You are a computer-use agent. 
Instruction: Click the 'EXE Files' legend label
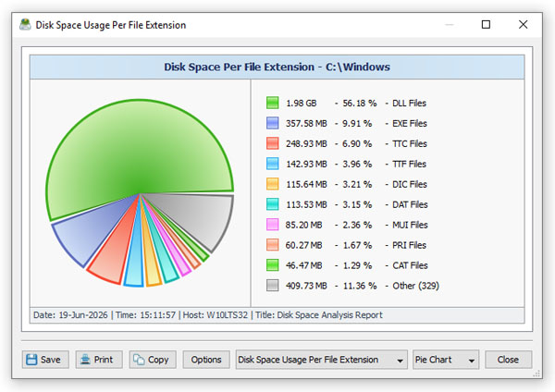pyautogui.click(x=410, y=124)
